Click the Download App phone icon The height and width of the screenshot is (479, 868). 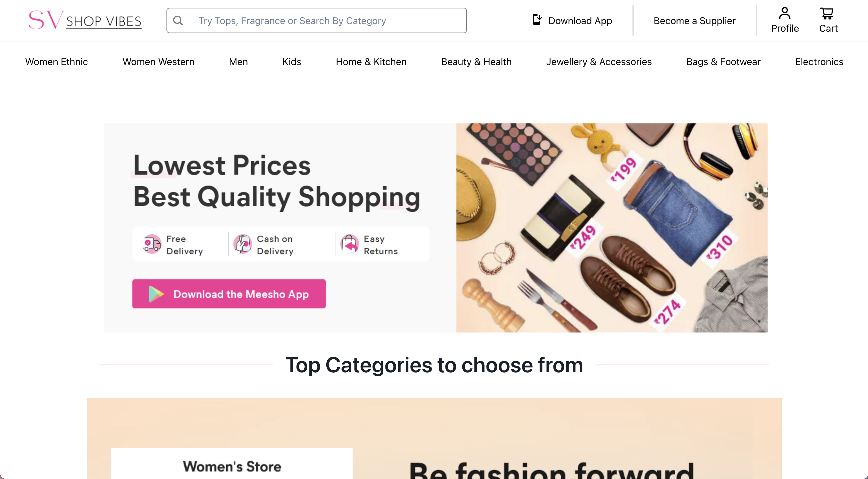(537, 20)
